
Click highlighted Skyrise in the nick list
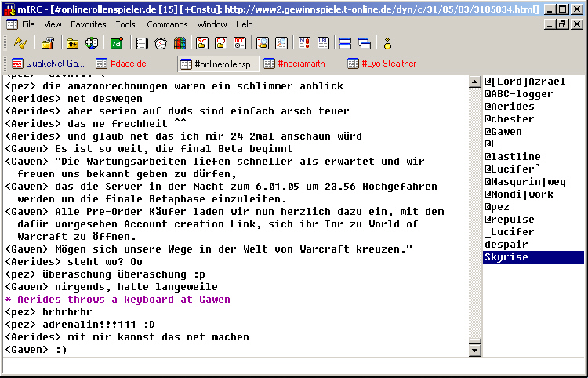pyautogui.click(x=533, y=257)
